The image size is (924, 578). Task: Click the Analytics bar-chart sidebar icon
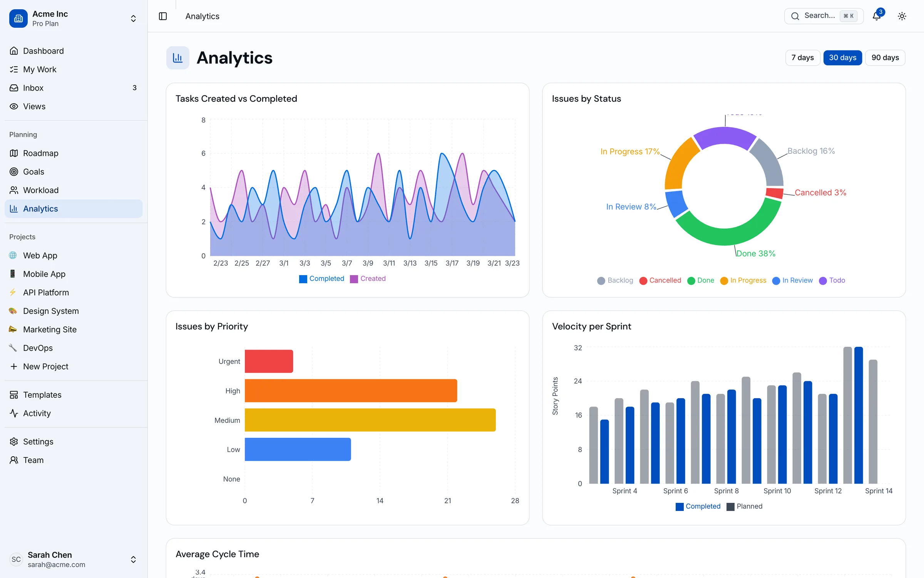click(14, 209)
